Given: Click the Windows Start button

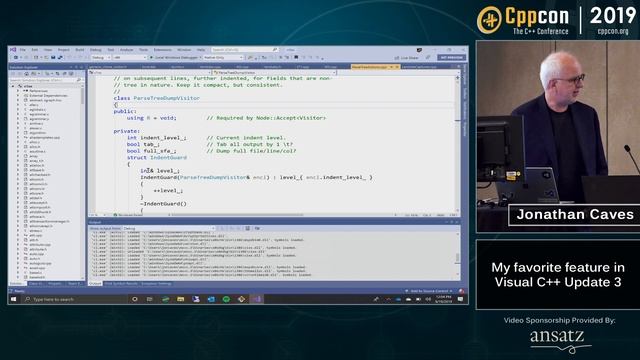Looking at the screenshot, I should 13,299.
